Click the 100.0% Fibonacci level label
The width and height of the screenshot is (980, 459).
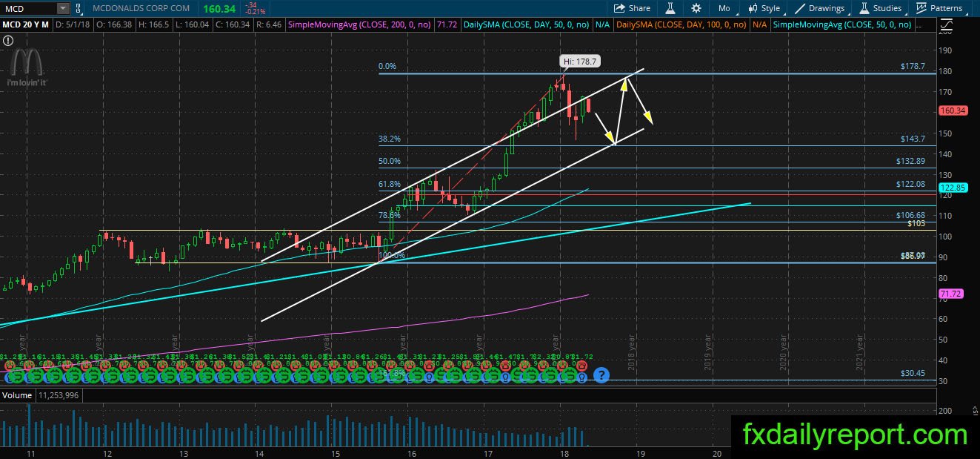point(390,255)
